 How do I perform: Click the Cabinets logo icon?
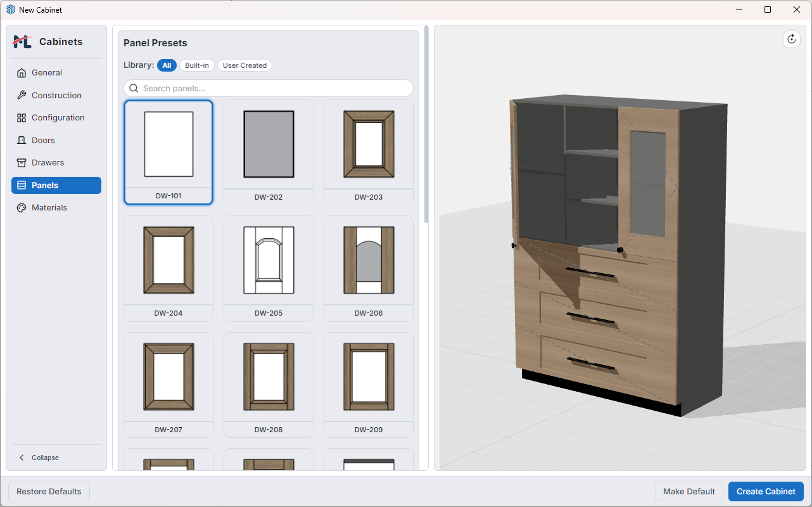pos(22,42)
